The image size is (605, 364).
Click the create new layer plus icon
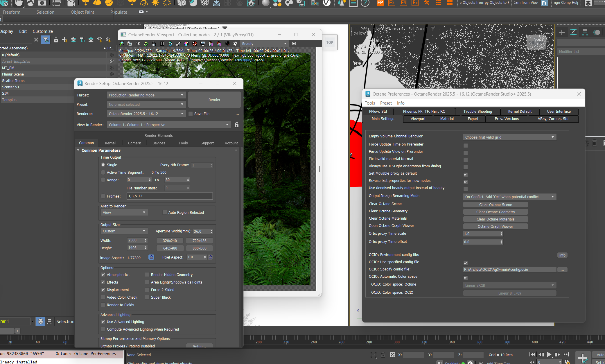click(64, 40)
